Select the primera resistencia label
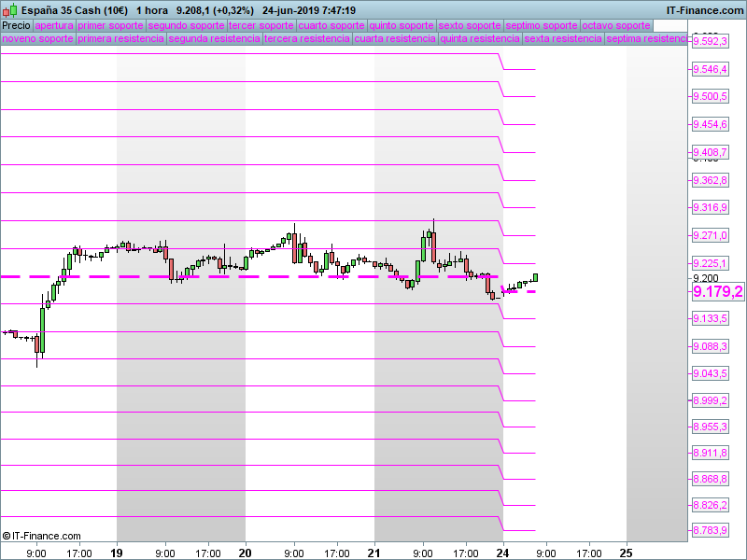Screen dimensions: 747x560 pyautogui.click(x=121, y=38)
